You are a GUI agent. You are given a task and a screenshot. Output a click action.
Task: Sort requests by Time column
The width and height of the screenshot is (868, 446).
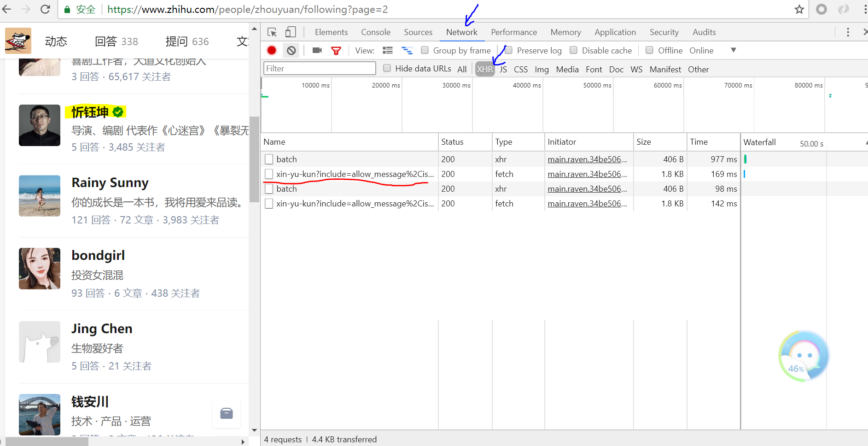713,142
